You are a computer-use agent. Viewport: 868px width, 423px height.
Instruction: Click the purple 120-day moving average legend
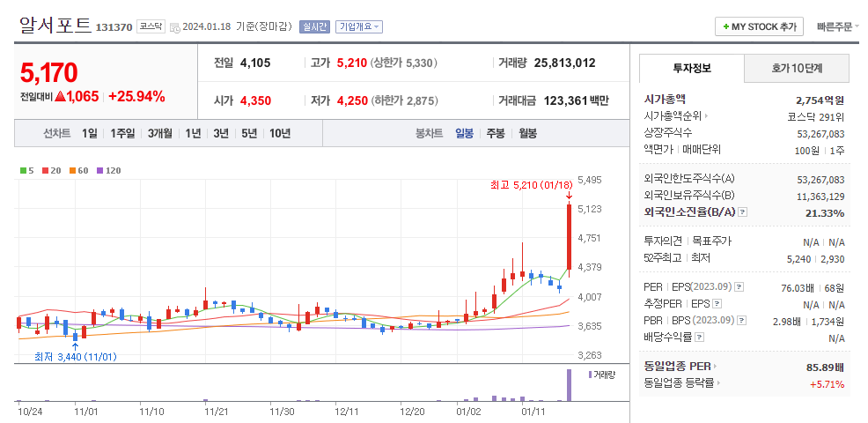(108, 171)
